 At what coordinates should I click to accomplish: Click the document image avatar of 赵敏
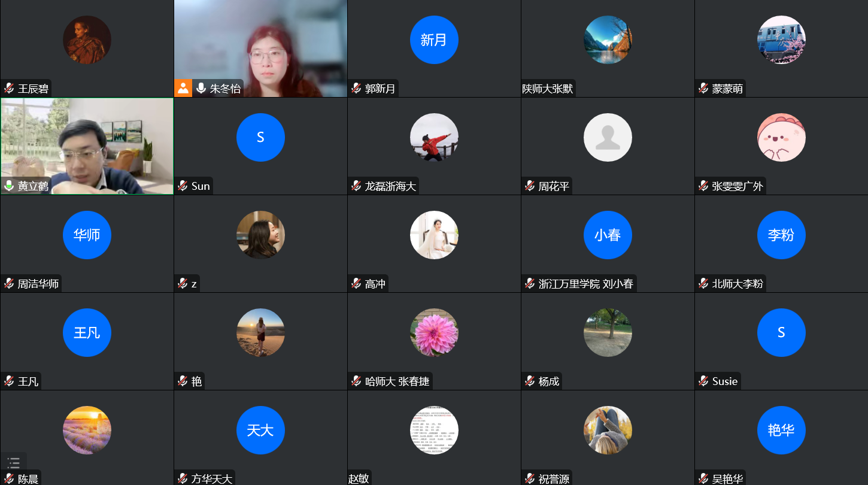(x=434, y=430)
